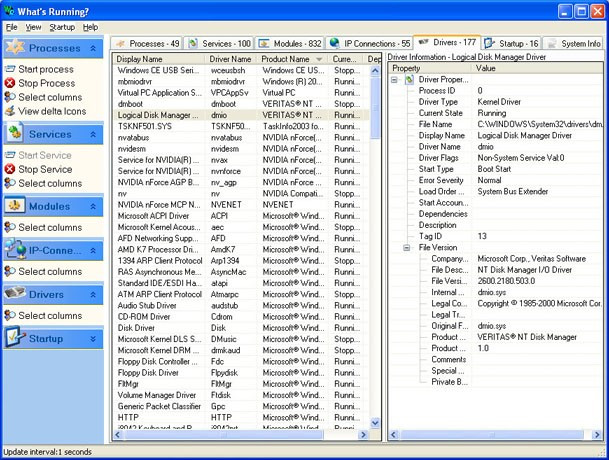Screen dimensions: 609x460
Task: Open the Help menu
Action: [90, 27]
